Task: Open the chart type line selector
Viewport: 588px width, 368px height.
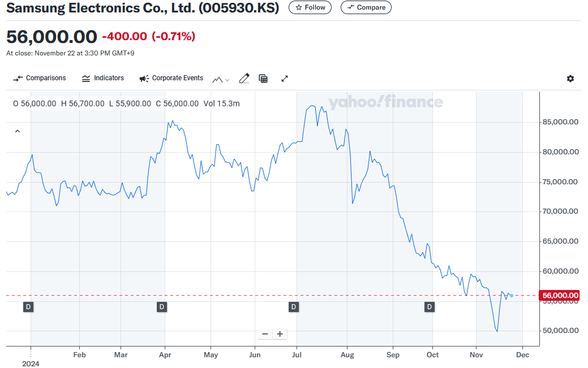Action: 221,79
